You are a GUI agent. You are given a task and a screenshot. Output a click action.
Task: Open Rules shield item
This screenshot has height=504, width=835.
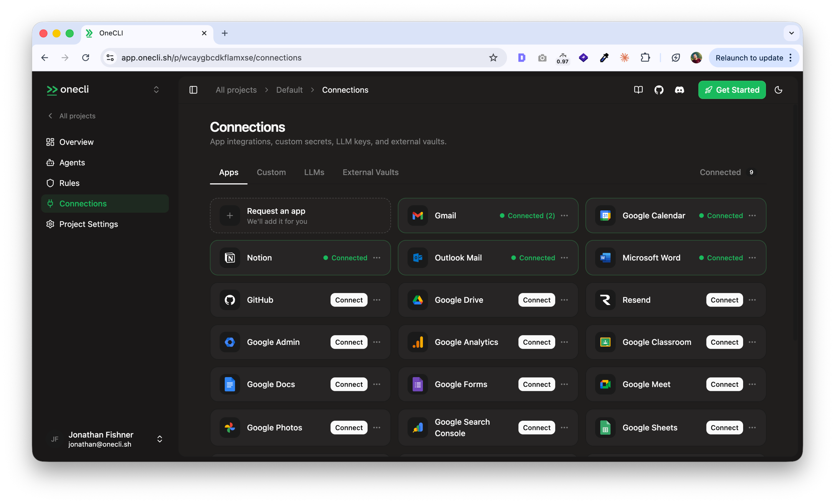(105, 183)
